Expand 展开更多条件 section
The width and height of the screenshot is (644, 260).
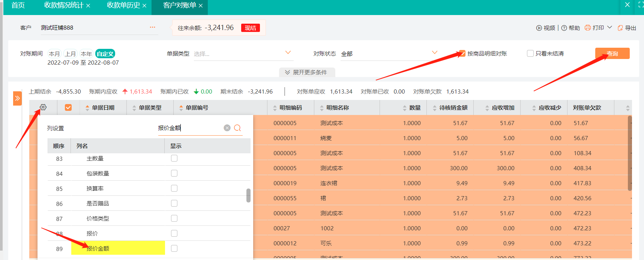point(306,72)
